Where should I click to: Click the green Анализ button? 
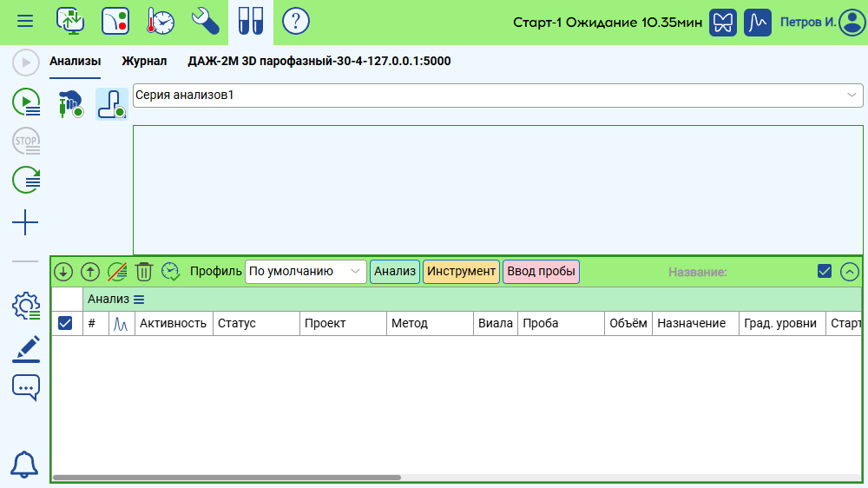(x=395, y=272)
